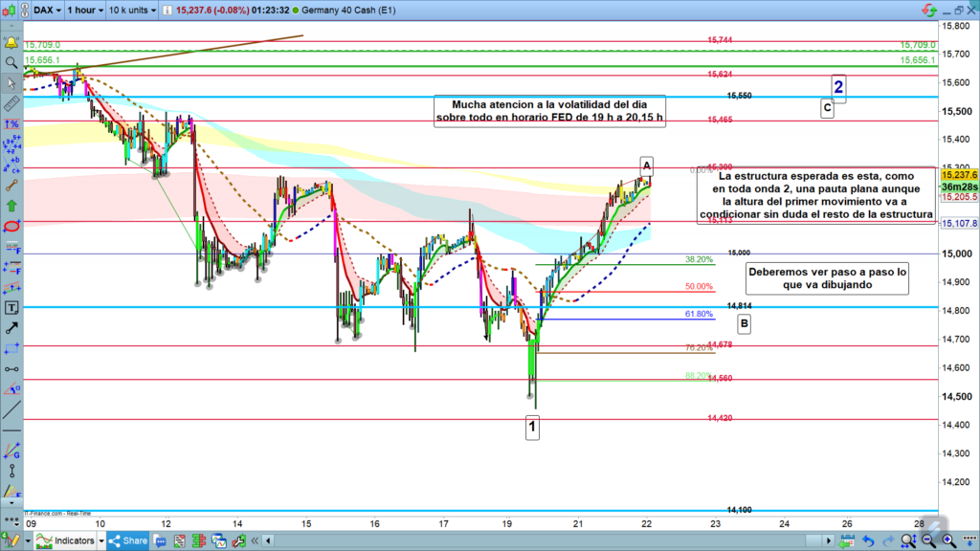Viewport: 980px width, 551px height.
Task: Select the red ellipse drawing tool
Action: coord(11,226)
